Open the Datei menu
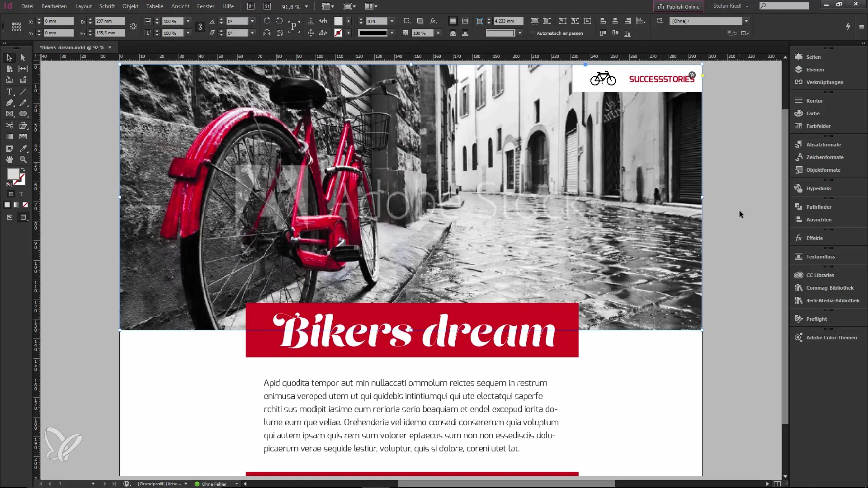 click(x=27, y=6)
